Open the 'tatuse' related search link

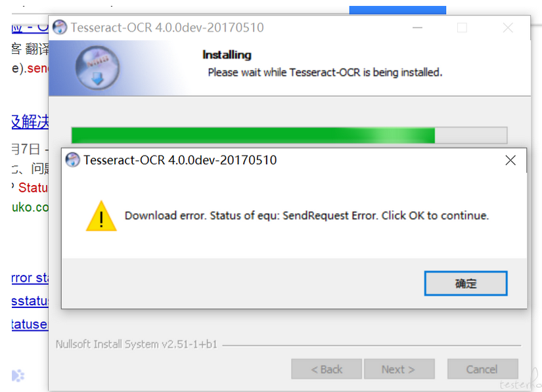pyautogui.click(x=30, y=324)
